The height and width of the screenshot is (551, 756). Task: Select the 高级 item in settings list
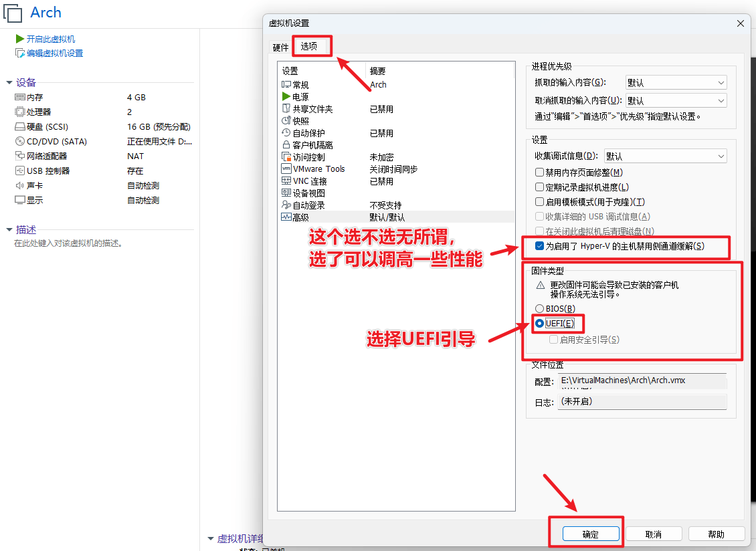[x=300, y=217]
